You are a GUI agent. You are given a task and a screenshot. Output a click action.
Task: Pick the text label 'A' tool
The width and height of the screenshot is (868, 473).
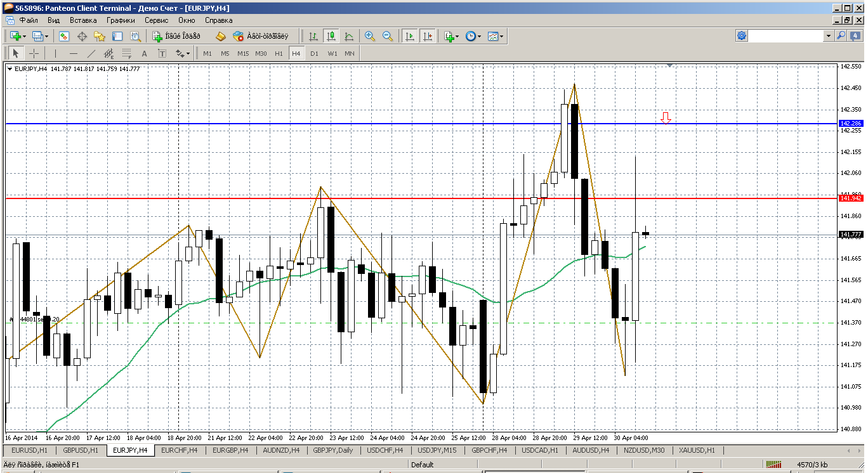pyautogui.click(x=144, y=53)
